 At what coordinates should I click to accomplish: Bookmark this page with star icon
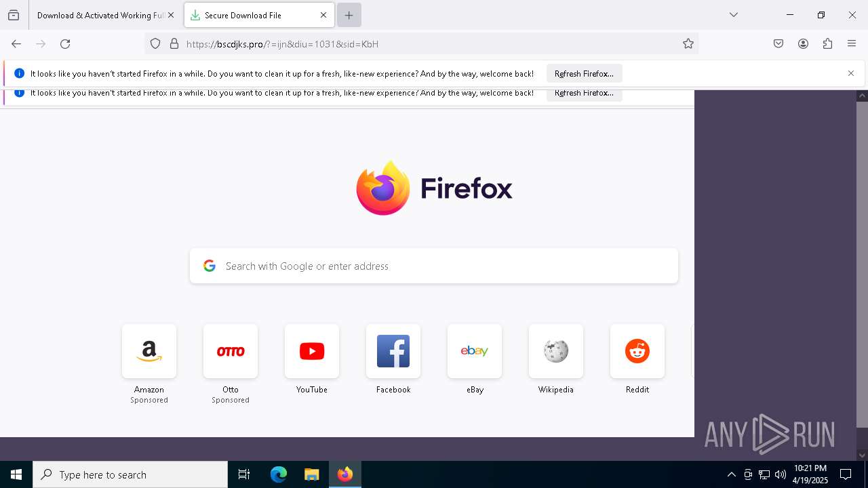pyautogui.click(x=688, y=44)
